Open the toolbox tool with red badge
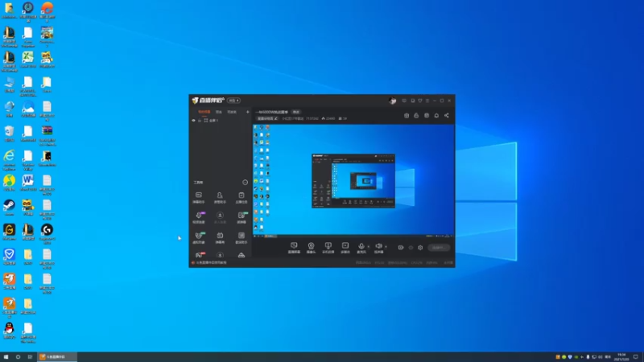Screen dimensions: 644x362 pos(199,255)
